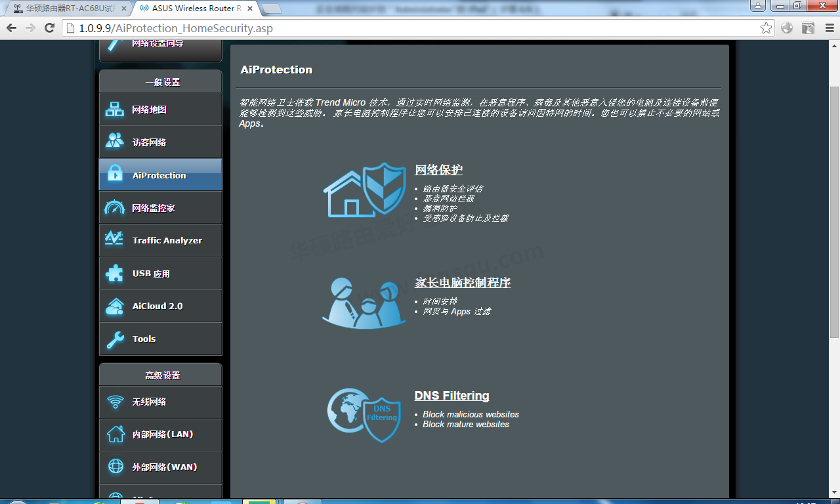This screenshot has width=840, height=504.
Task: Select the AiProtection lock icon in sidebar
Action: (115, 175)
